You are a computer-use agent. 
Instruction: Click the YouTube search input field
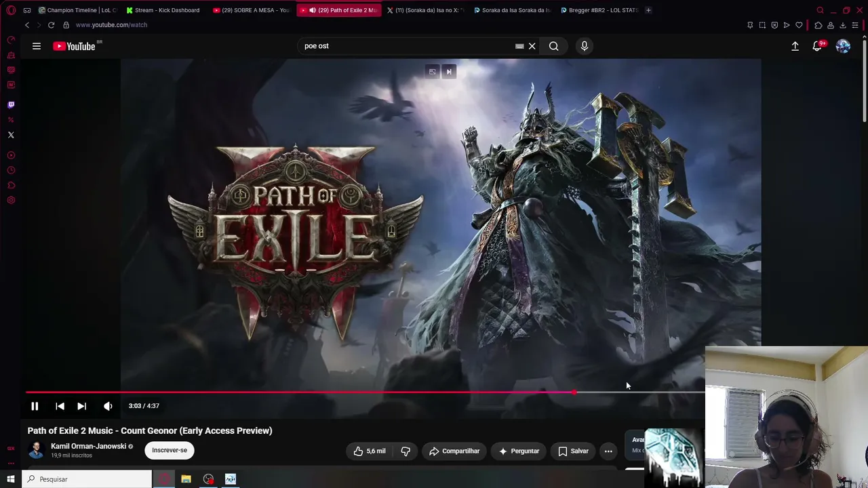[407, 46]
